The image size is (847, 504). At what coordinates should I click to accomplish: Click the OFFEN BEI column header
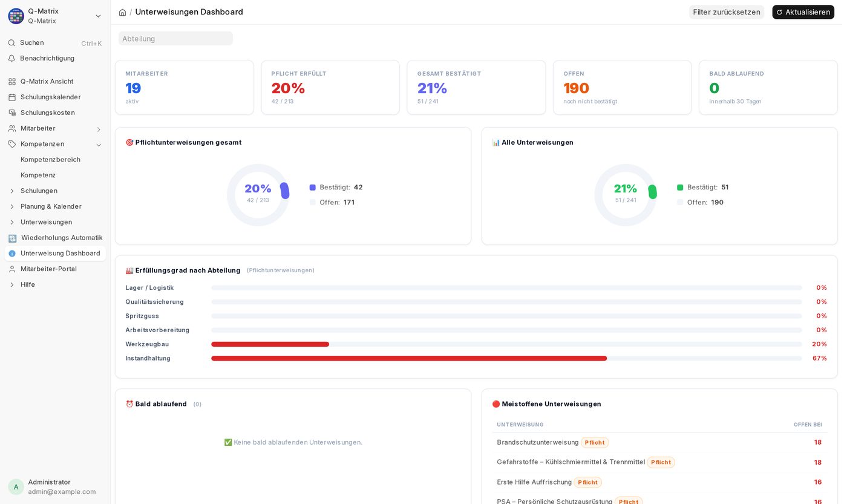click(808, 425)
